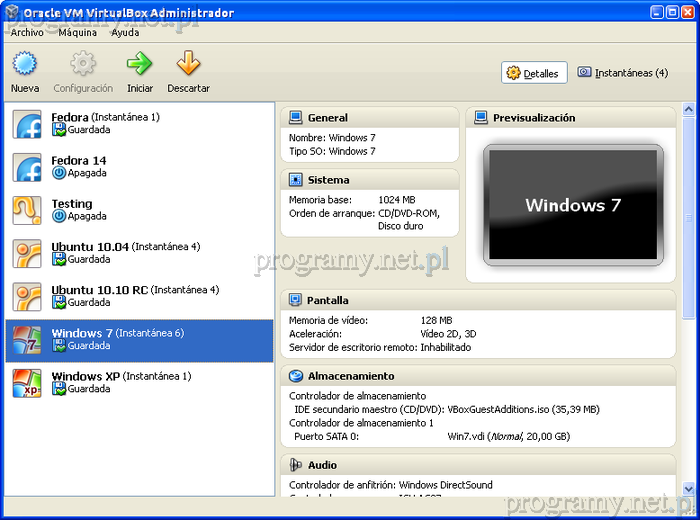Click the Configuración gear icon
Screen dimensions: 700x520
tap(83, 65)
